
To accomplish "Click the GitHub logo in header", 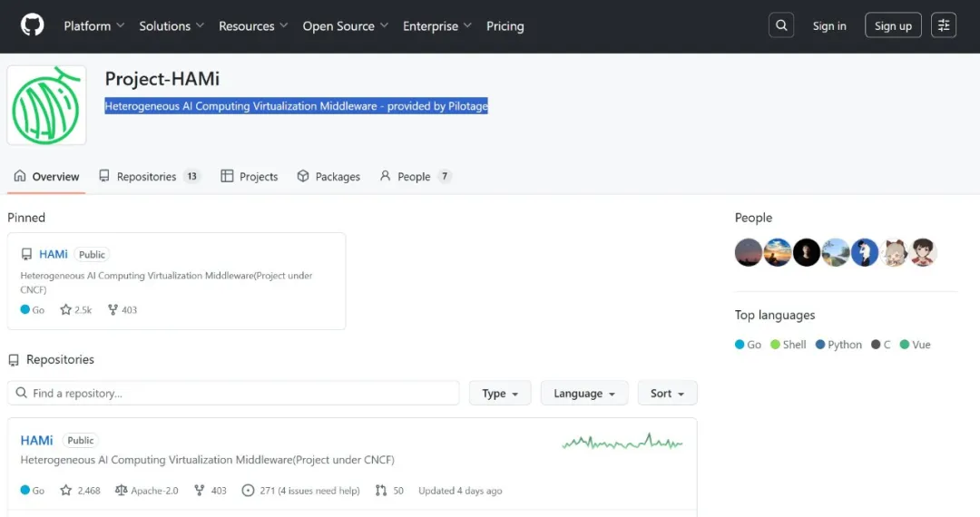I will [32, 25].
